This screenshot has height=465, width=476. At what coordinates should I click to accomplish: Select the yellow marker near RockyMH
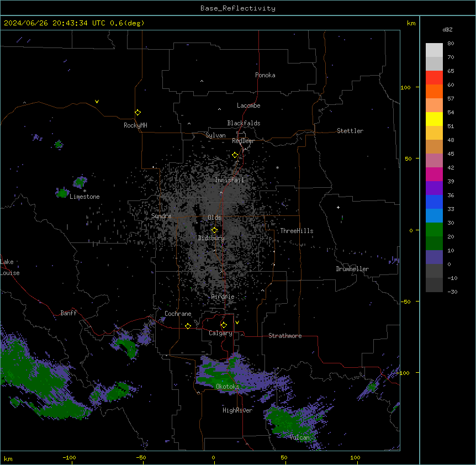(137, 113)
